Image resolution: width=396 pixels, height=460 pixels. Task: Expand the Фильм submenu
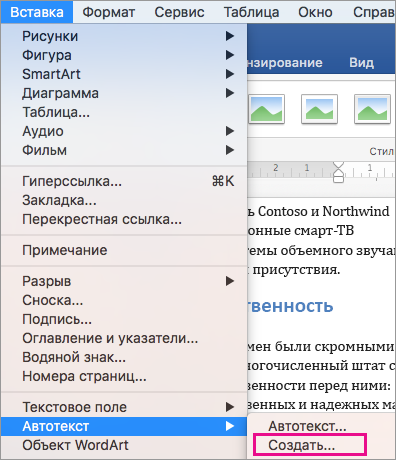tap(124, 150)
